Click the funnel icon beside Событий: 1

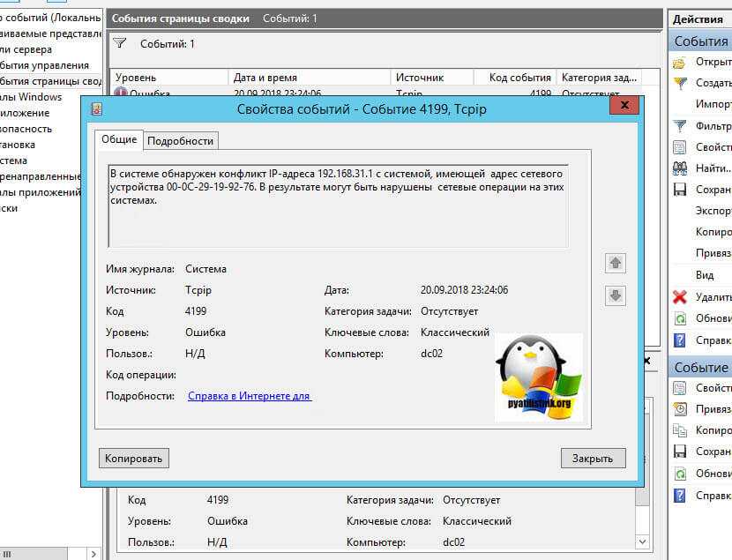[x=120, y=43]
